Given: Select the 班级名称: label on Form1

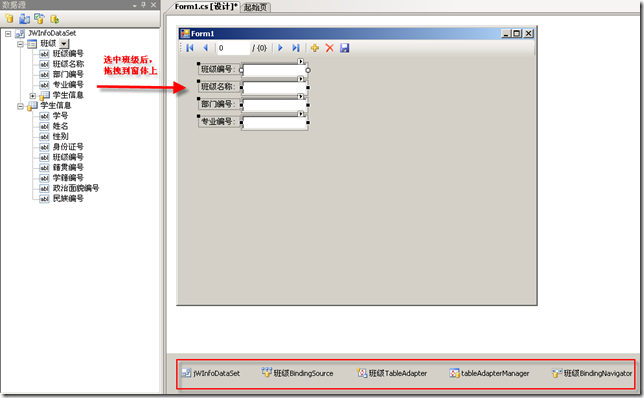Looking at the screenshot, I should coord(219,87).
